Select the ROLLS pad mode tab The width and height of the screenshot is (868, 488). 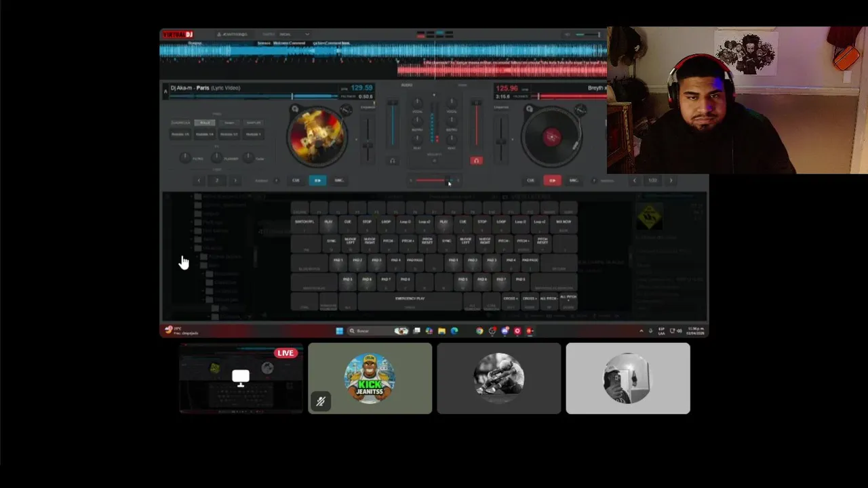point(205,123)
